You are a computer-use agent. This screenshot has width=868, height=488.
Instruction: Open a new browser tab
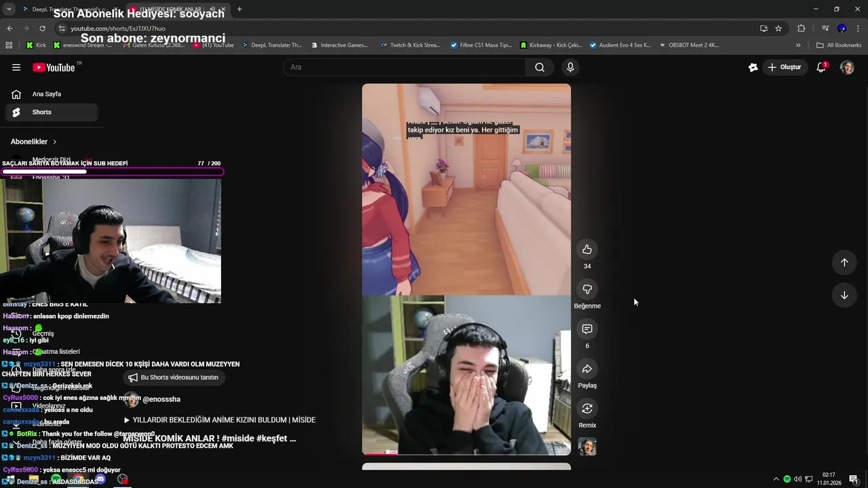[x=239, y=9]
